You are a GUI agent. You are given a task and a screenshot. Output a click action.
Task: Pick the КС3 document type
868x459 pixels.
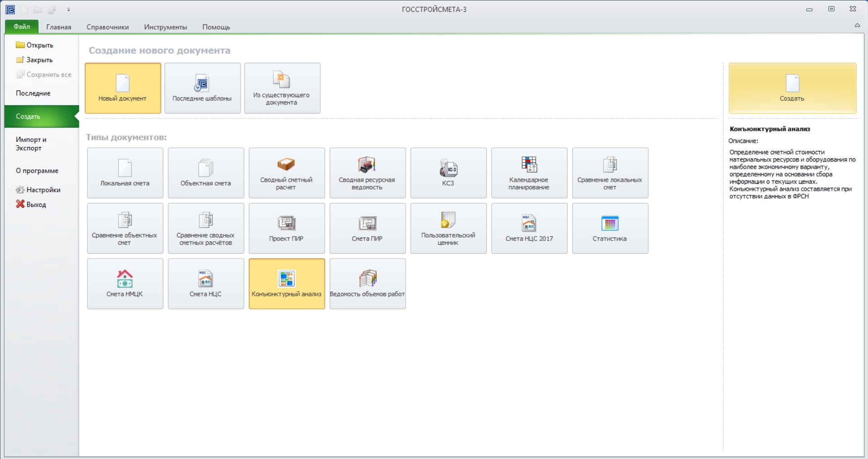point(448,173)
